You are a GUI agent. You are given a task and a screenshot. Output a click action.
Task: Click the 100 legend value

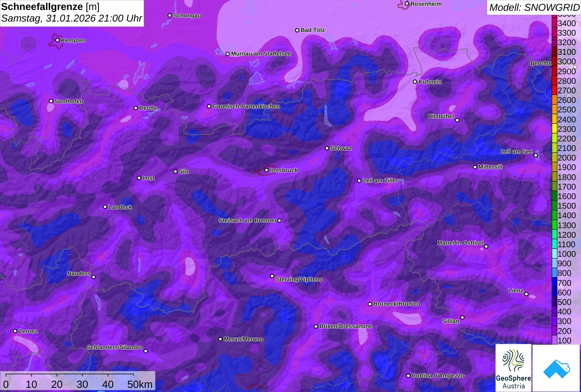pos(564,341)
